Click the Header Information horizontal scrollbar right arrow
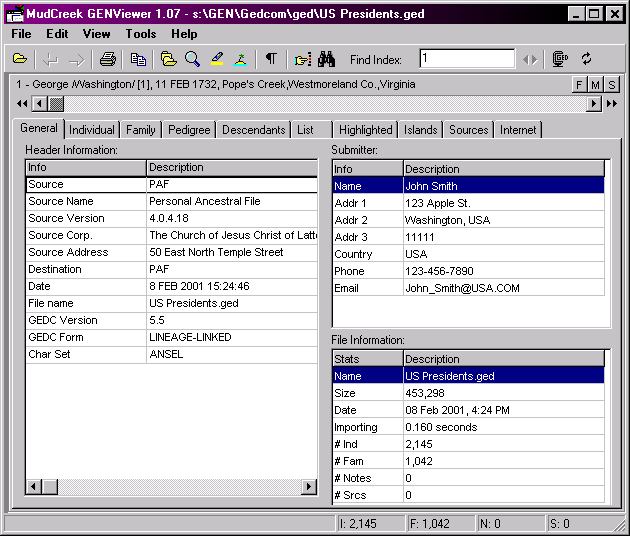Image resolution: width=630 pixels, height=536 pixels. 309,487
